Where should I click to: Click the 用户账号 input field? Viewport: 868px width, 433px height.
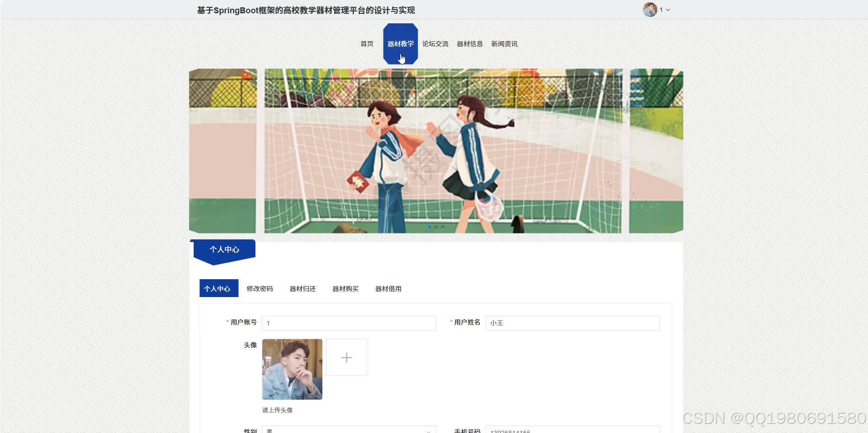point(348,323)
